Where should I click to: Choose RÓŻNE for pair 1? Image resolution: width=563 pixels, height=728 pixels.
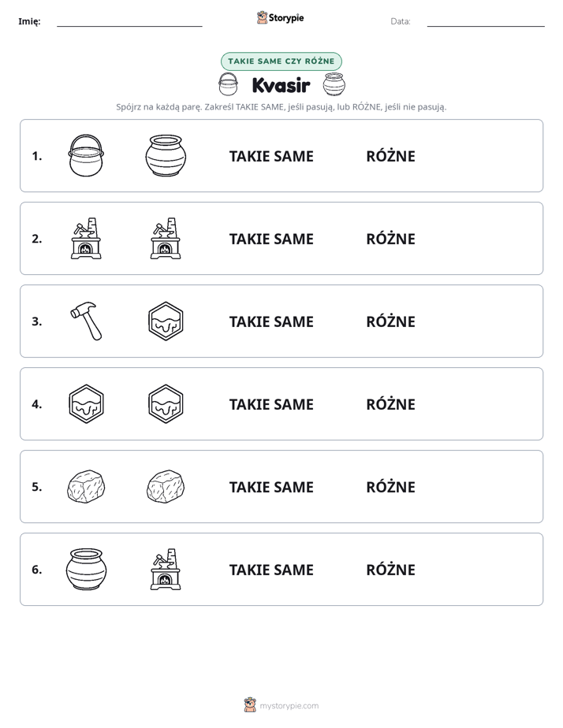(x=390, y=156)
